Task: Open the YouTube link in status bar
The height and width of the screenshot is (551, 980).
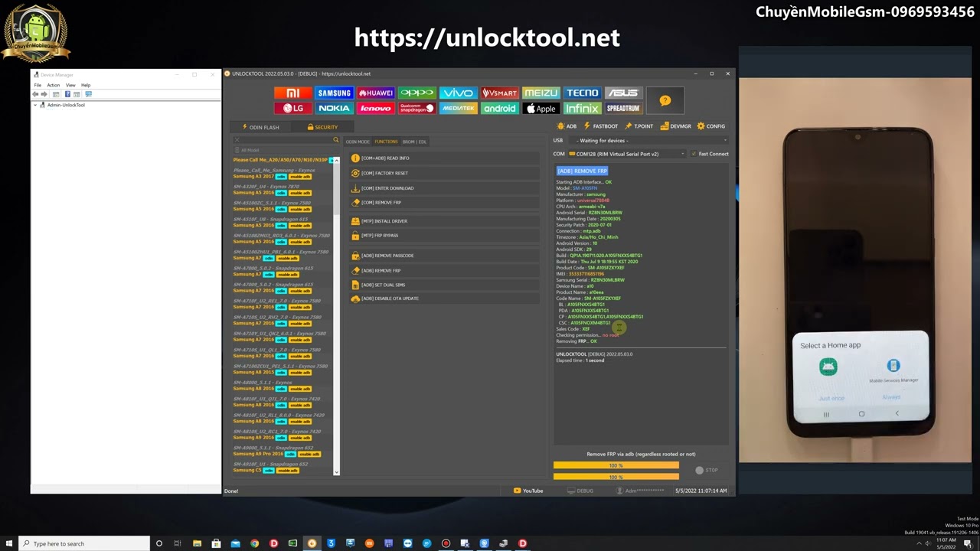Action: [x=528, y=491]
